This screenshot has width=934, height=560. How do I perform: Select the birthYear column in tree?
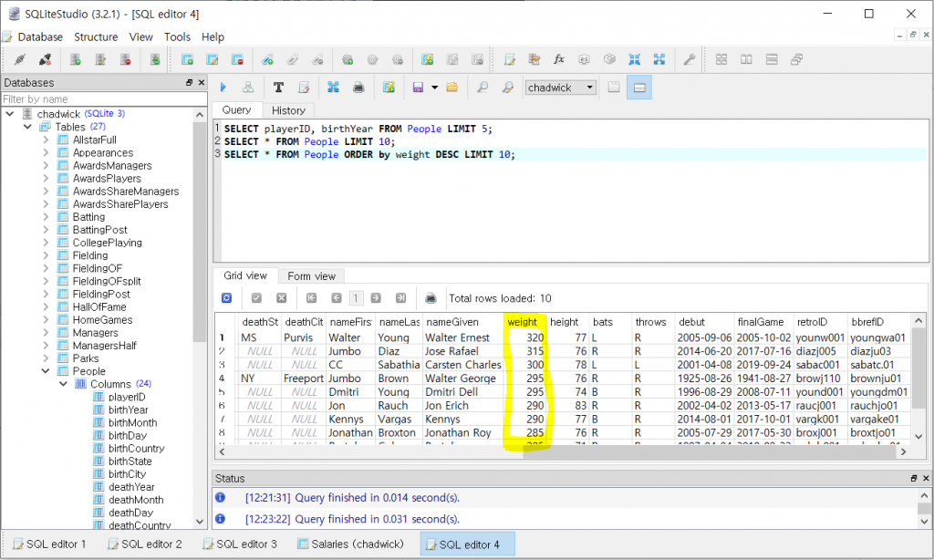(128, 410)
